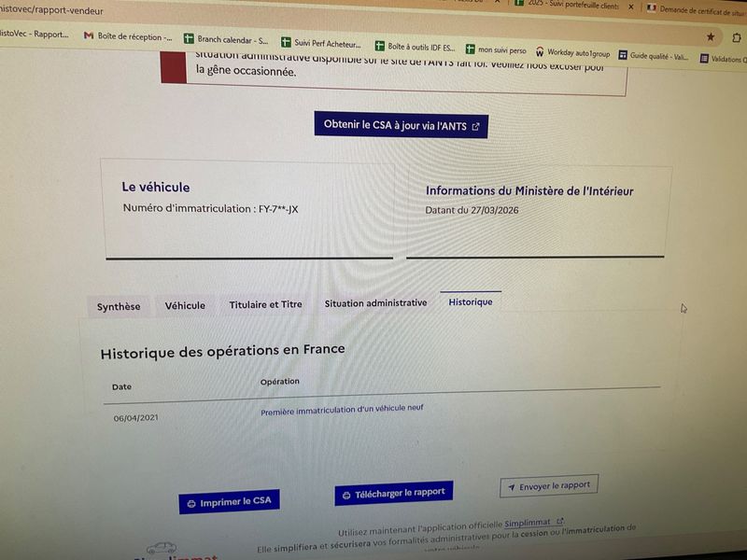Viewport: 747px width, 560px height.
Task: Switch to the Véhicule tab
Action: (185, 306)
